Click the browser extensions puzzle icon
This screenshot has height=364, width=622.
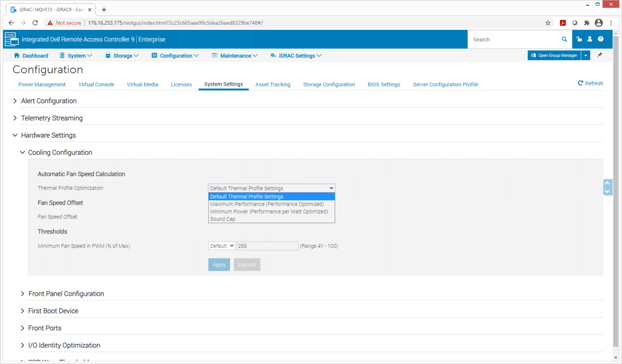click(x=586, y=23)
